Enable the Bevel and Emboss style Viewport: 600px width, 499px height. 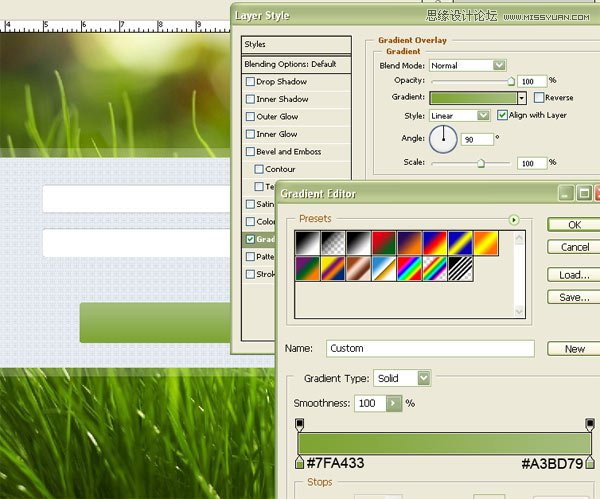click(250, 152)
